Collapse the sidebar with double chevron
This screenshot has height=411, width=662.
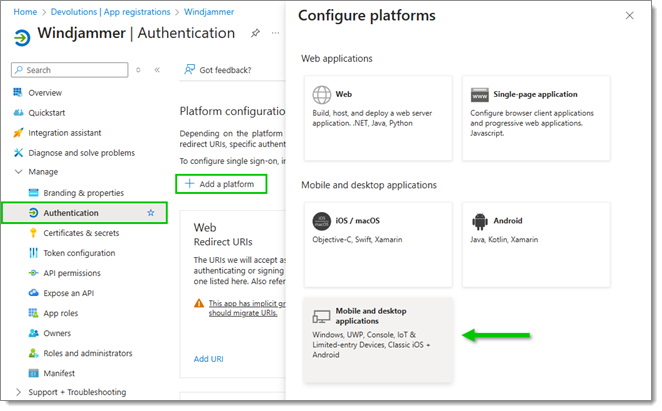pos(157,70)
